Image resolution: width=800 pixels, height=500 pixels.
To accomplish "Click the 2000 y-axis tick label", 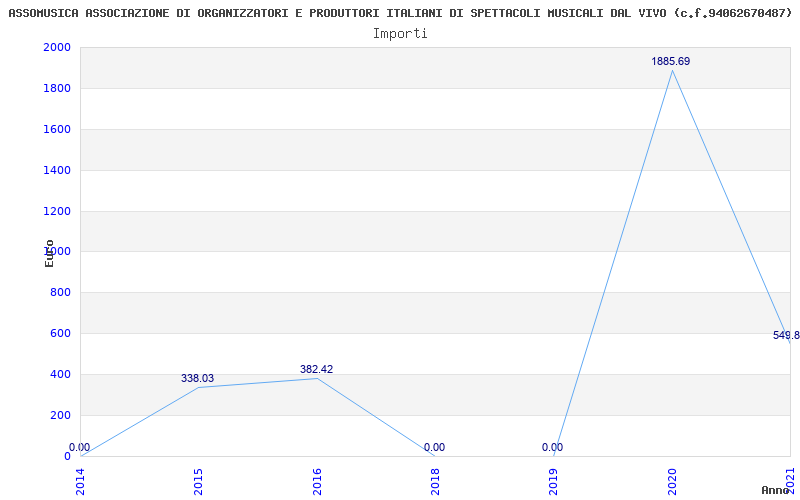I will point(57,47).
